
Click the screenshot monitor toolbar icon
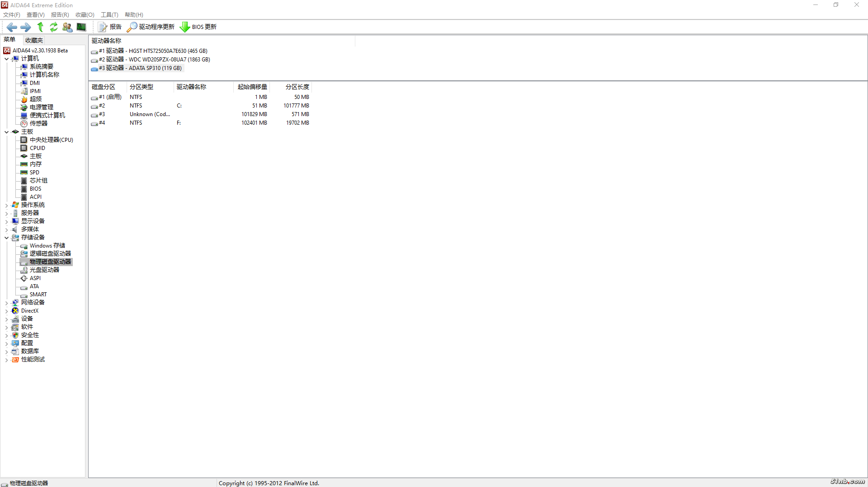[x=81, y=27]
